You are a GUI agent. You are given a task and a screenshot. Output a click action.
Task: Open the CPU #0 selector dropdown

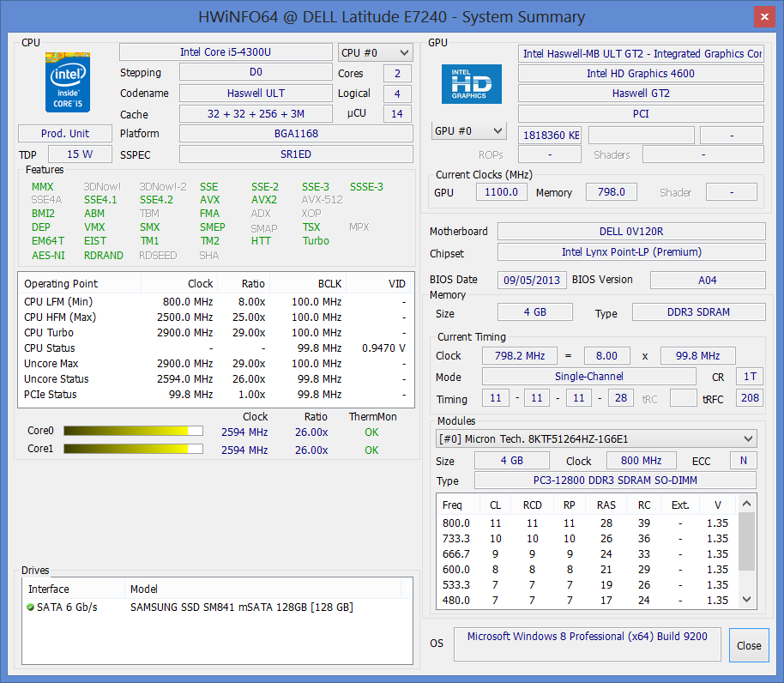point(376,52)
